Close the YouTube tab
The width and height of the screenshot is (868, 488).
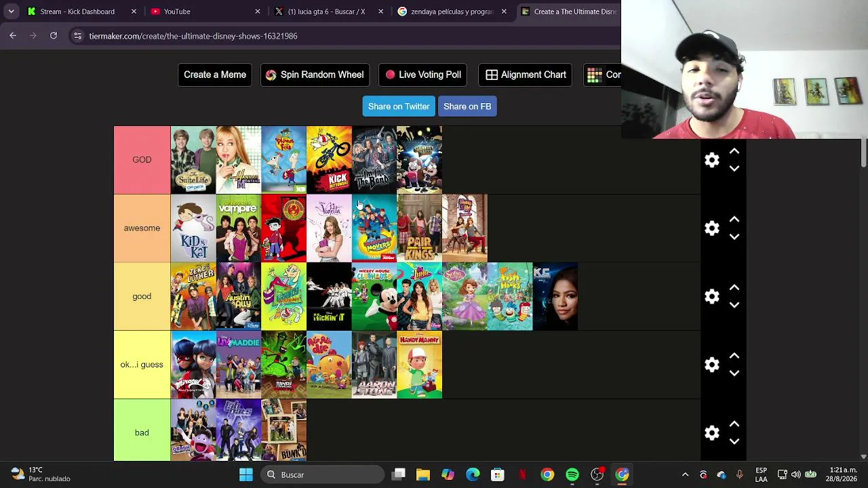point(258,12)
